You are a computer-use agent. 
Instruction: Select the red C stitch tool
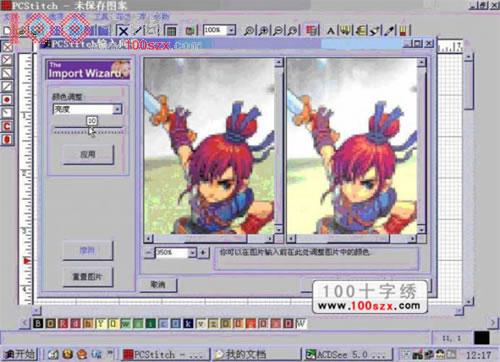click(x=7, y=126)
